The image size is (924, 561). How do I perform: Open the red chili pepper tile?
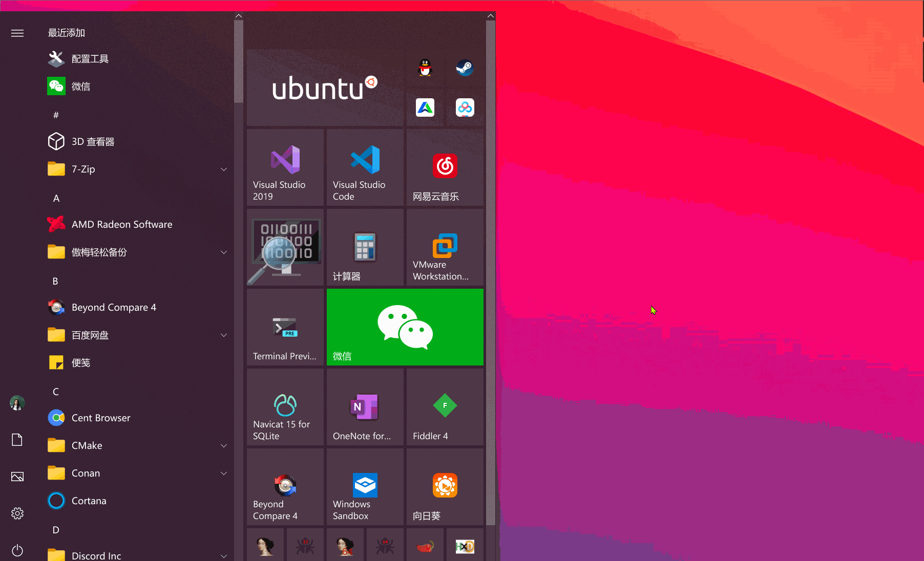pos(425,546)
